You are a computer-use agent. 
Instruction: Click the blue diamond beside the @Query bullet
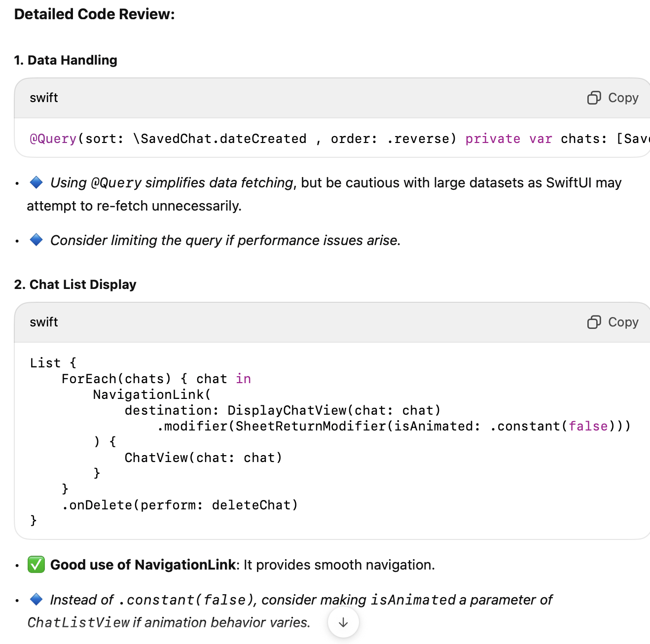pyautogui.click(x=36, y=182)
